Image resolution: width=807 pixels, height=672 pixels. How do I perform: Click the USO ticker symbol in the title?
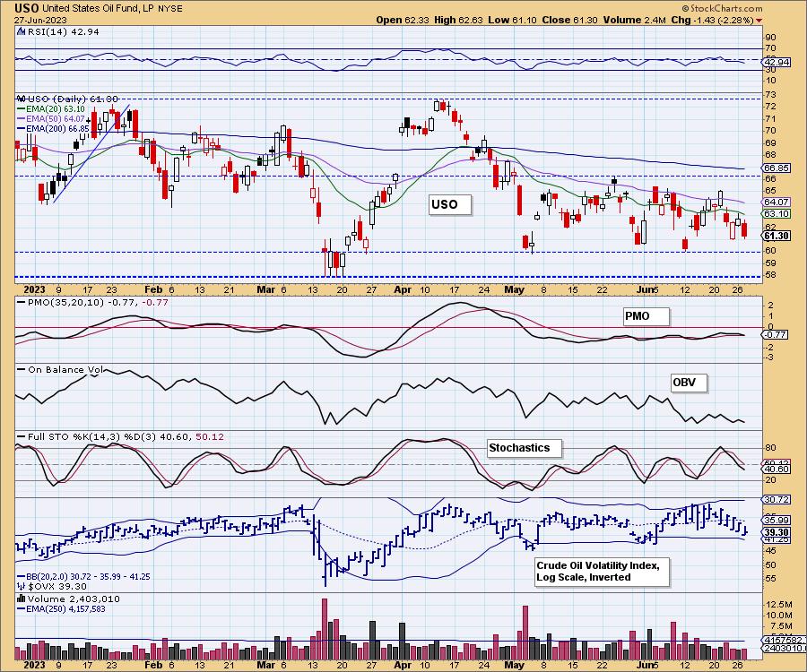[x=27, y=8]
